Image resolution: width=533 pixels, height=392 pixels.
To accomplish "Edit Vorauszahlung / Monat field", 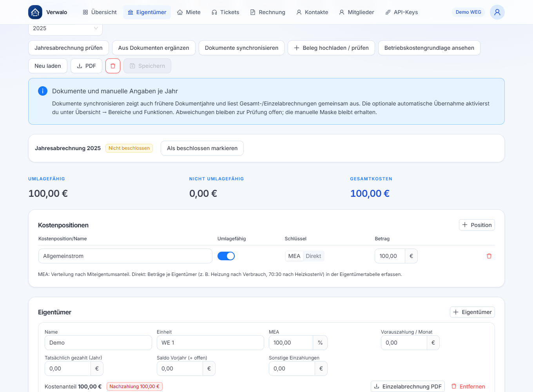I will [x=404, y=343].
